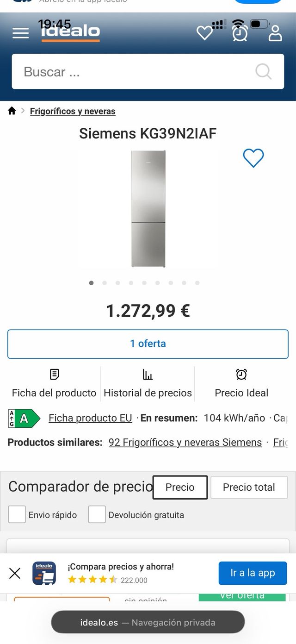Screen dimensions: 296x644
Task: Check the Devolución gratuita filter
Action: [97, 514]
